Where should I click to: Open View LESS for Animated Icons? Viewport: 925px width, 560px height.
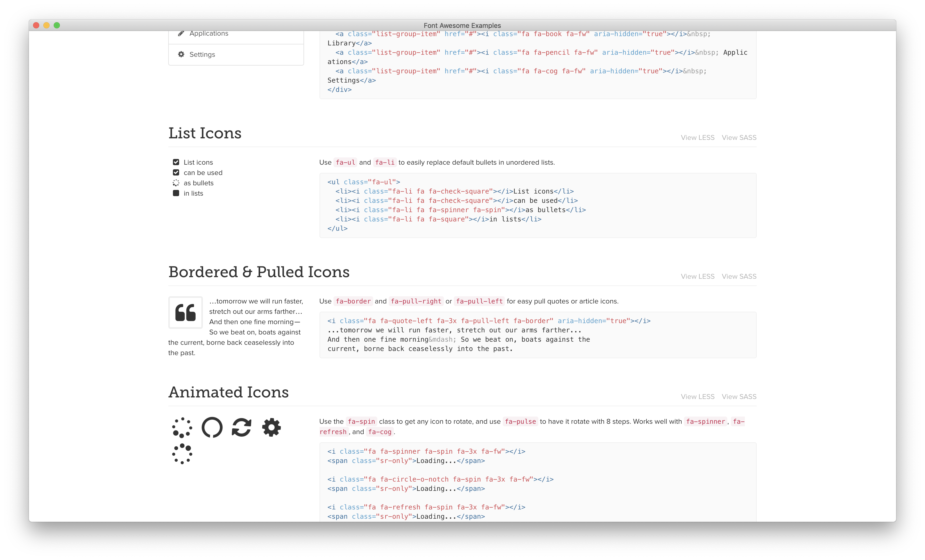pos(698,396)
